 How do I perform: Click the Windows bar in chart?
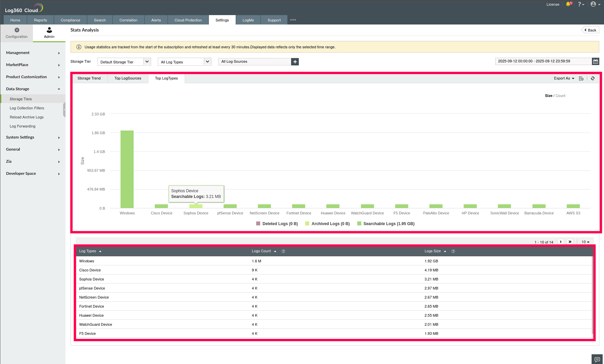[127, 169]
